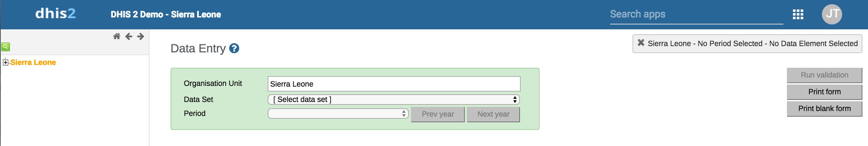This screenshot has height=146, width=868.
Task: Expand the Sierra Leone tree node
Action: (5, 63)
